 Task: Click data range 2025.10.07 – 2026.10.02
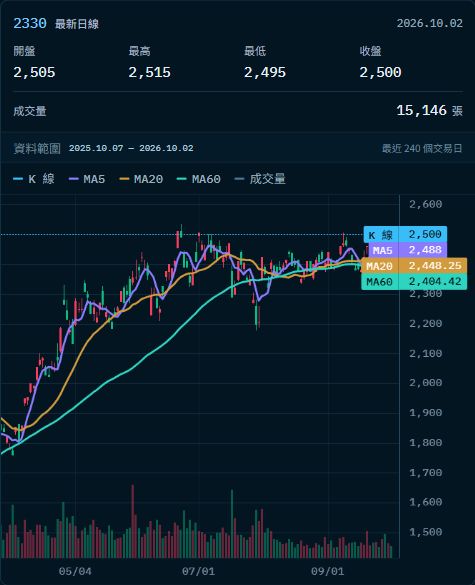tap(131, 148)
